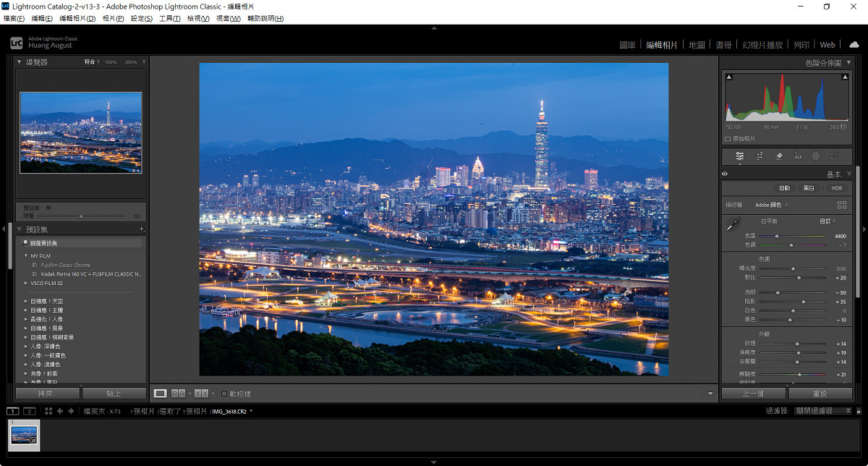The image size is (868, 466).
Task: Expand the VSCO FILM 02 preset group
Action: click(27, 283)
